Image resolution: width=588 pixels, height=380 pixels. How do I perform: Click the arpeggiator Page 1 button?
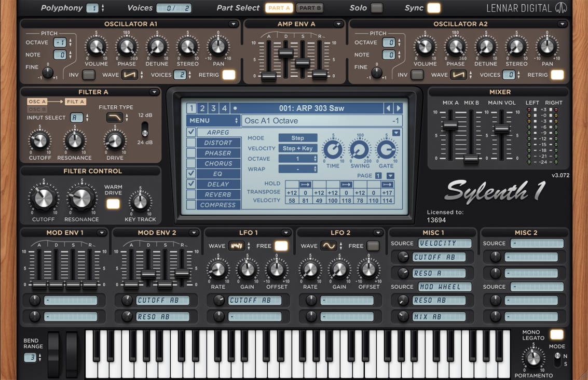click(x=378, y=175)
